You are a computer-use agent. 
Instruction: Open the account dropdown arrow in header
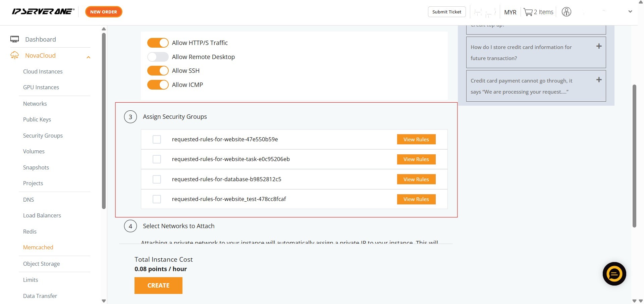[630, 12]
